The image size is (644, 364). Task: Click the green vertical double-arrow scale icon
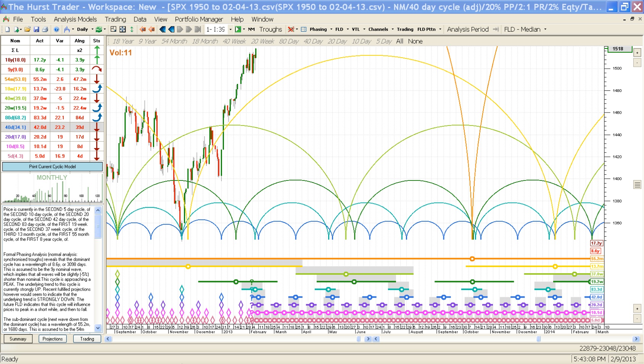(x=132, y=29)
